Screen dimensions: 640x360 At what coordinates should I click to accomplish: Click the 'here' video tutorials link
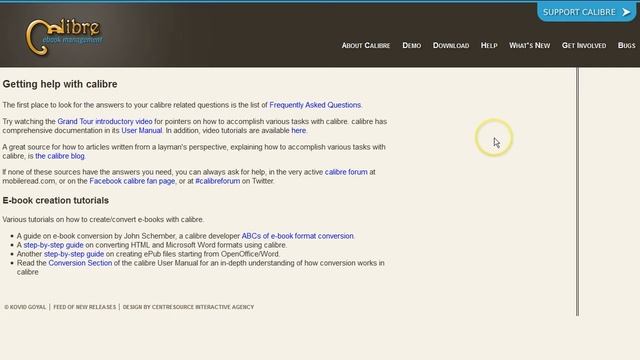[x=298, y=130]
